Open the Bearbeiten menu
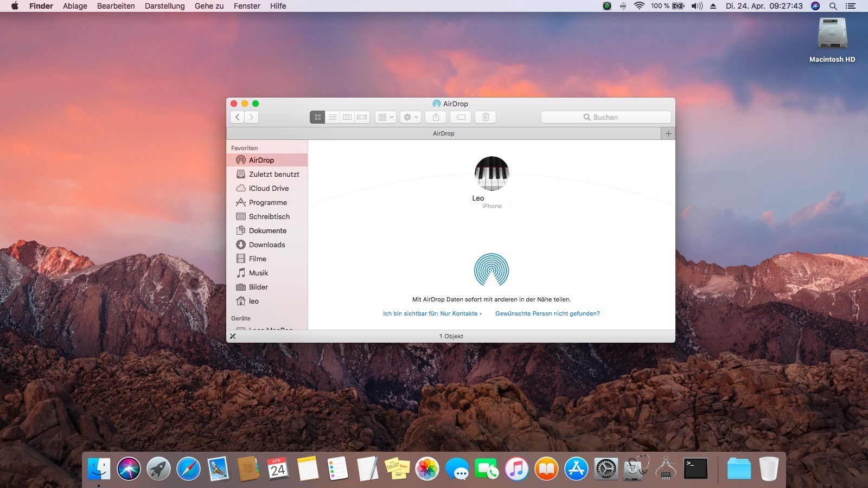The height and width of the screenshot is (488, 868). point(116,6)
